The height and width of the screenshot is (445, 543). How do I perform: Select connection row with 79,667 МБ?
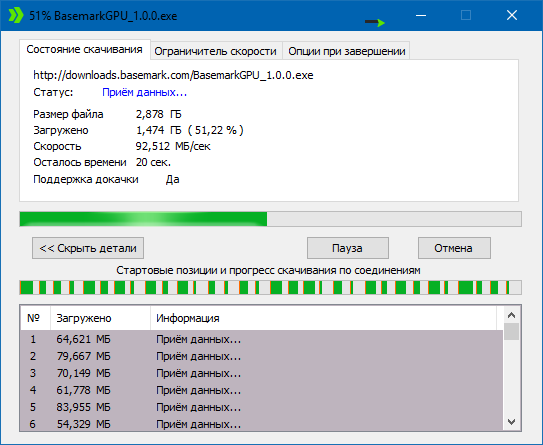[x=261, y=356]
